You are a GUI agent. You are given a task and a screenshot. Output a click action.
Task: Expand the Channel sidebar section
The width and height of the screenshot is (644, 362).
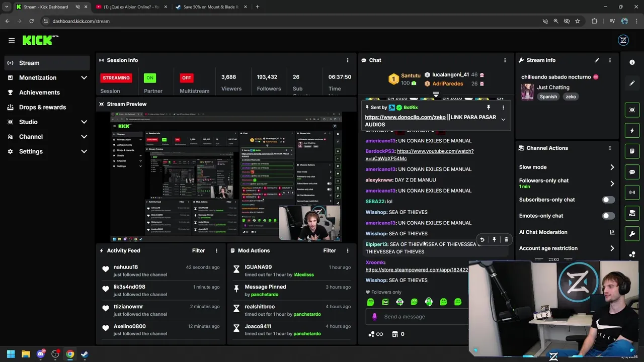(84, 137)
